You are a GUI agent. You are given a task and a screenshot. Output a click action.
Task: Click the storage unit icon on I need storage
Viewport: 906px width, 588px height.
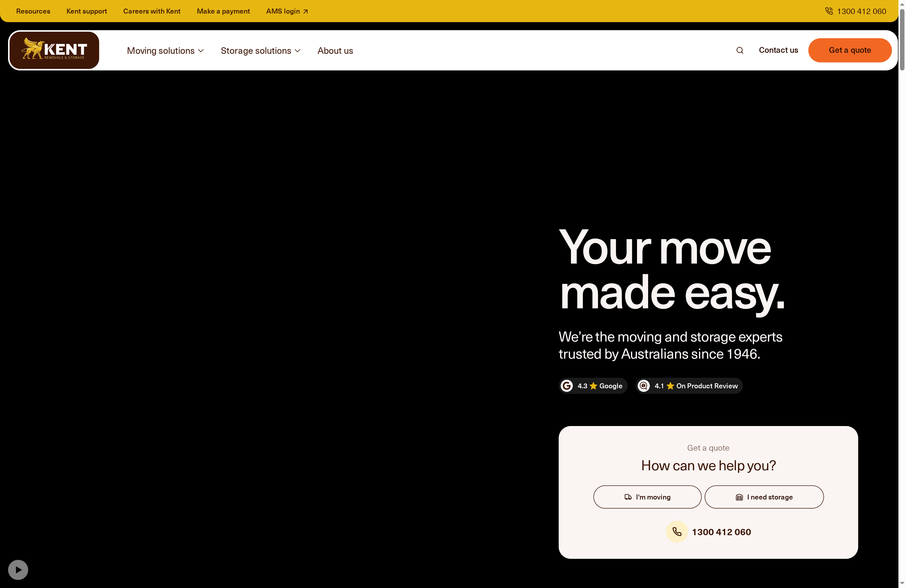pyautogui.click(x=739, y=497)
